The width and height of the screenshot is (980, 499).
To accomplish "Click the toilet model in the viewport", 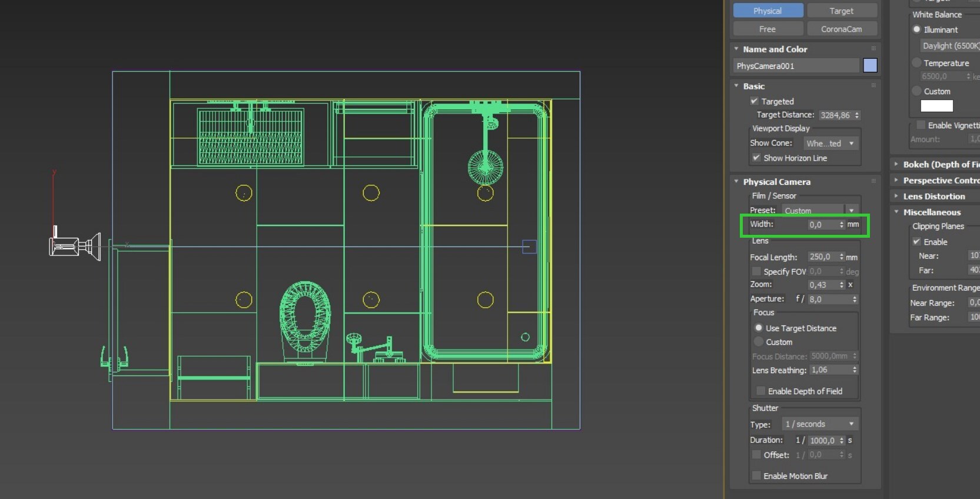I will 305,321.
